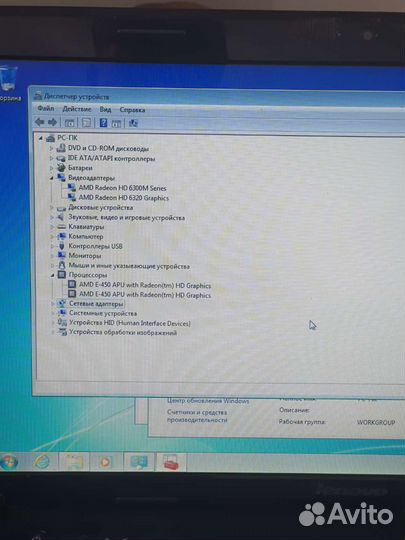This screenshot has width=405, height=540.
Task: Click the Батареи battery icon
Action: (x=61, y=168)
